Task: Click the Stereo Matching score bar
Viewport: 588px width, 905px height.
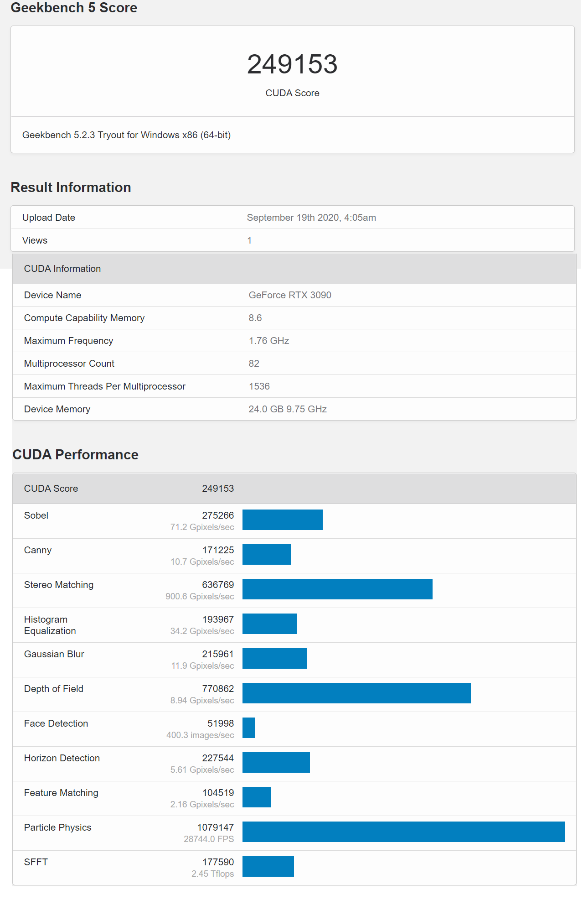Action: point(337,589)
